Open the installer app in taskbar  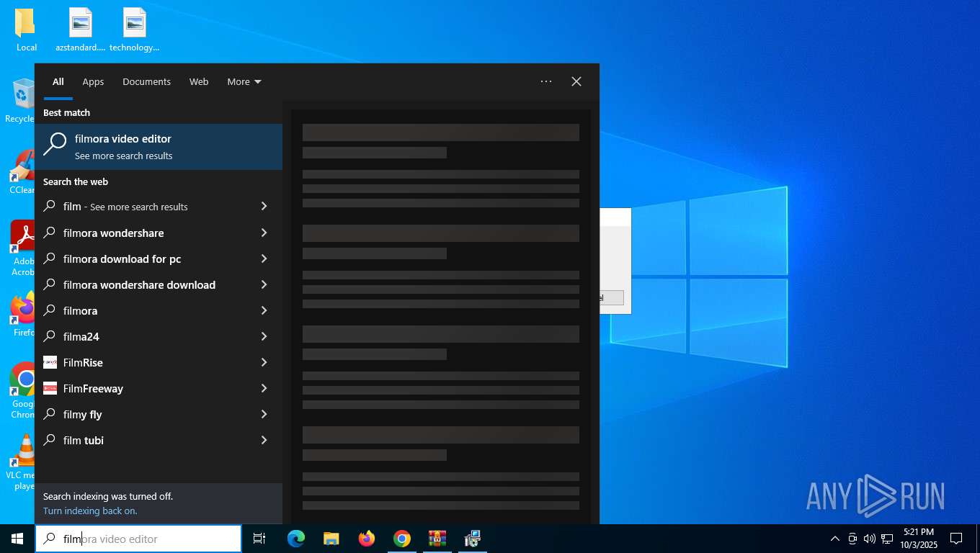pos(473,539)
